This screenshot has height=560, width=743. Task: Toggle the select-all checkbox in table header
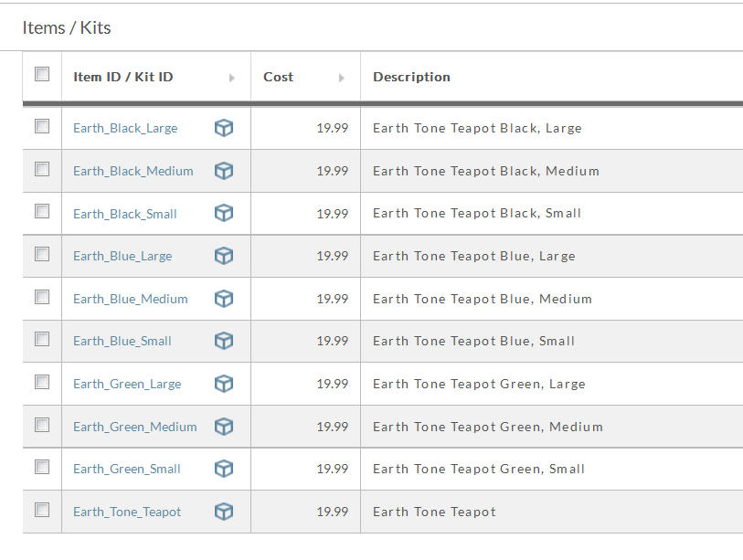(42, 74)
